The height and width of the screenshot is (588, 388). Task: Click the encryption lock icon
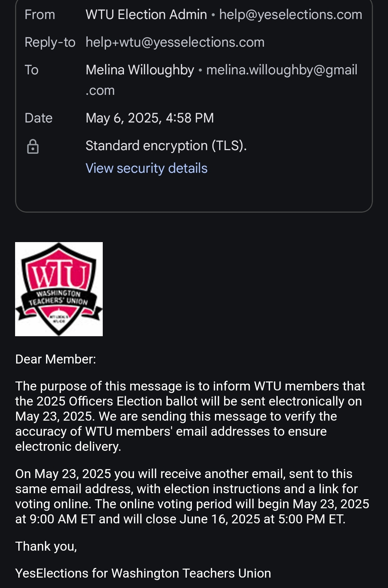click(x=33, y=147)
